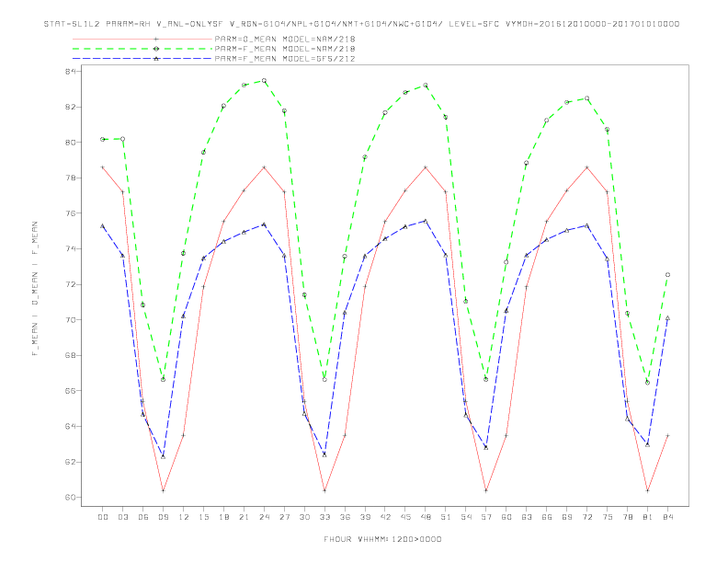Click x-axis forecast hour label 69
The height and width of the screenshot is (563, 728).
(x=567, y=517)
